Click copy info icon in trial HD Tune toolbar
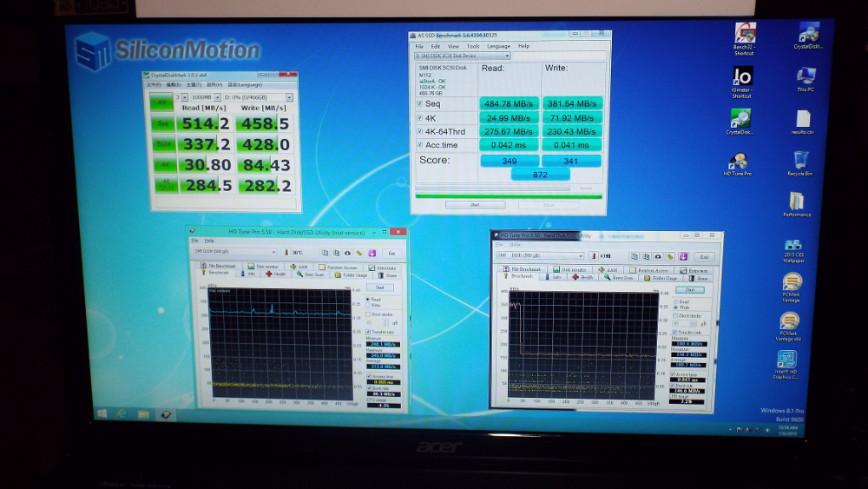Image resolution: width=868 pixels, height=489 pixels. pos(325,253)
